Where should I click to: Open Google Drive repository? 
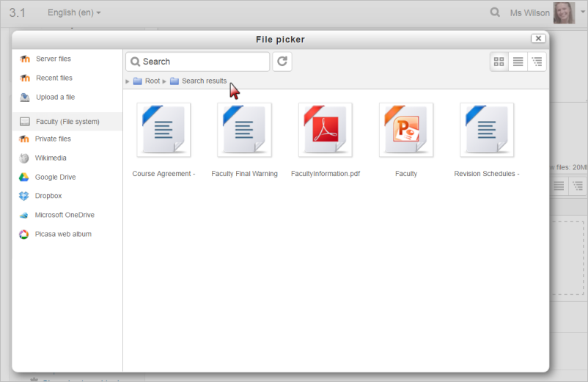tap(55, 177)
